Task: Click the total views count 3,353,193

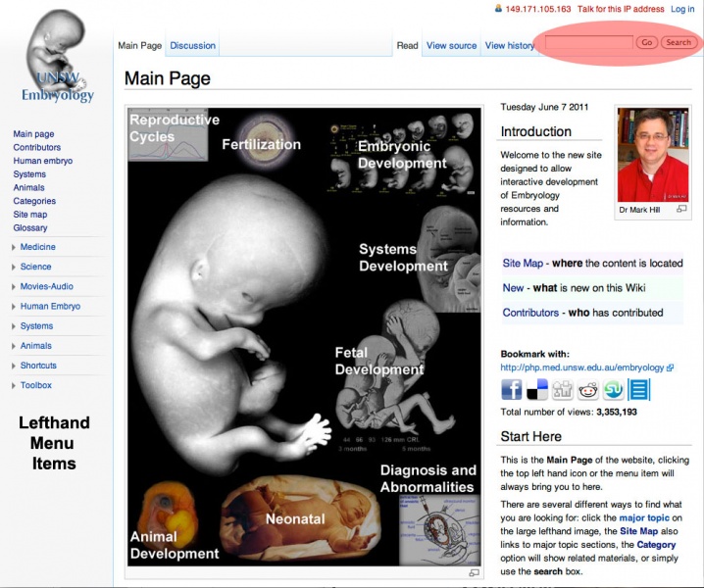Action: [617, 412]
